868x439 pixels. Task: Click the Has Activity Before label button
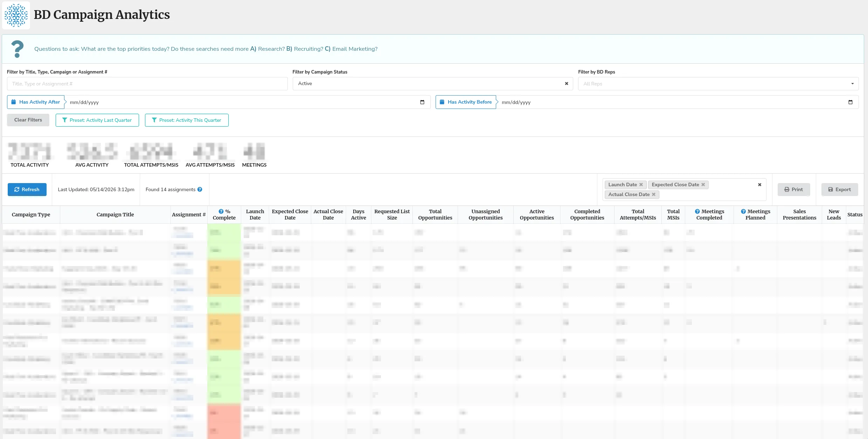click(466, 102)
